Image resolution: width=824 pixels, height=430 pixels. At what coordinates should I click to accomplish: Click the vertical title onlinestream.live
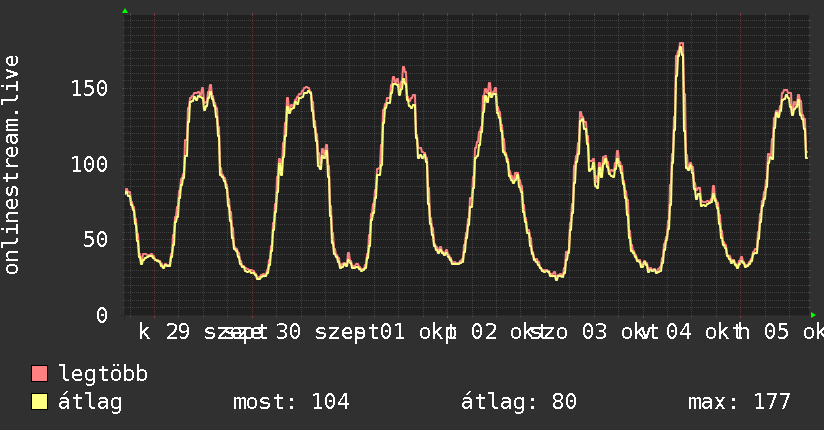pyautogui.click(x=11, y=165)
